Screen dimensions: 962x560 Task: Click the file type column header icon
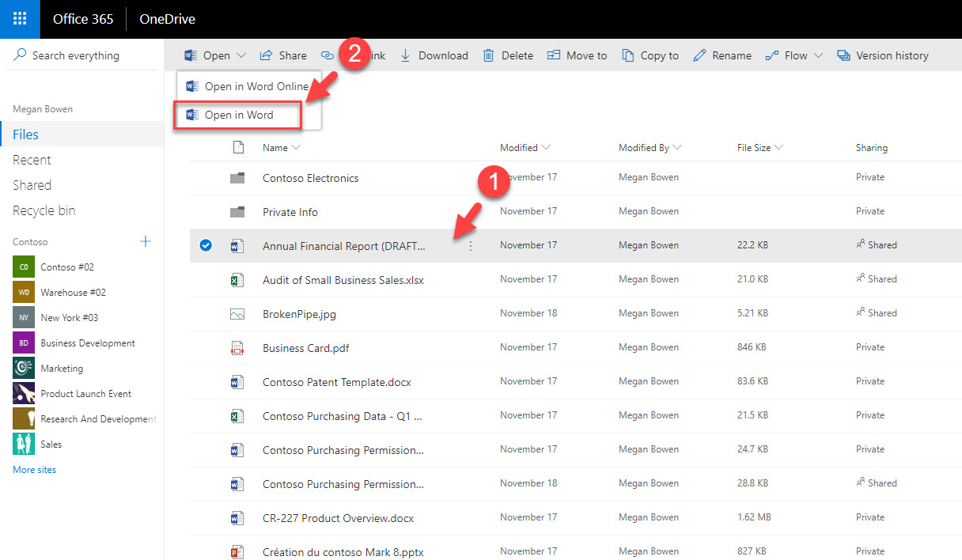[x=237, y=147]
